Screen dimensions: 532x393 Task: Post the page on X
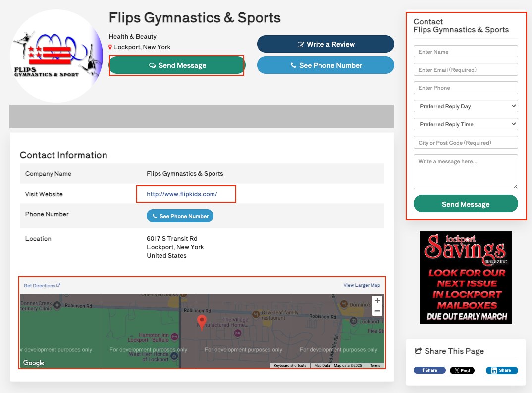pos(462,370)
